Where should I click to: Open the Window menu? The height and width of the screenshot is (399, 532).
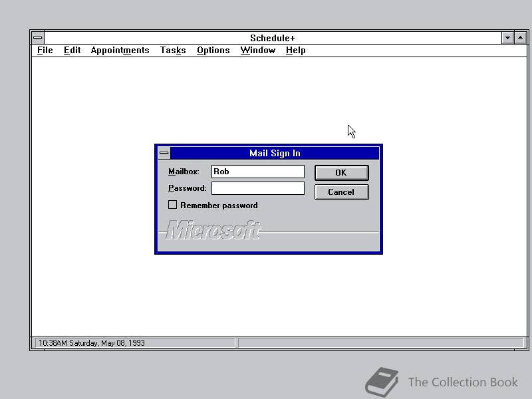[x=258, y=51]
